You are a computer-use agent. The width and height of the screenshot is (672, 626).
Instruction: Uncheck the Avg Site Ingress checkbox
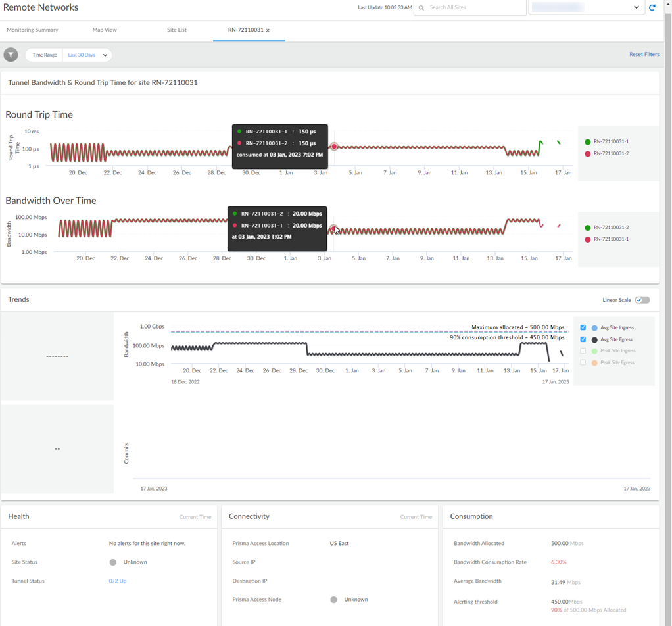(x=583, y=327)
